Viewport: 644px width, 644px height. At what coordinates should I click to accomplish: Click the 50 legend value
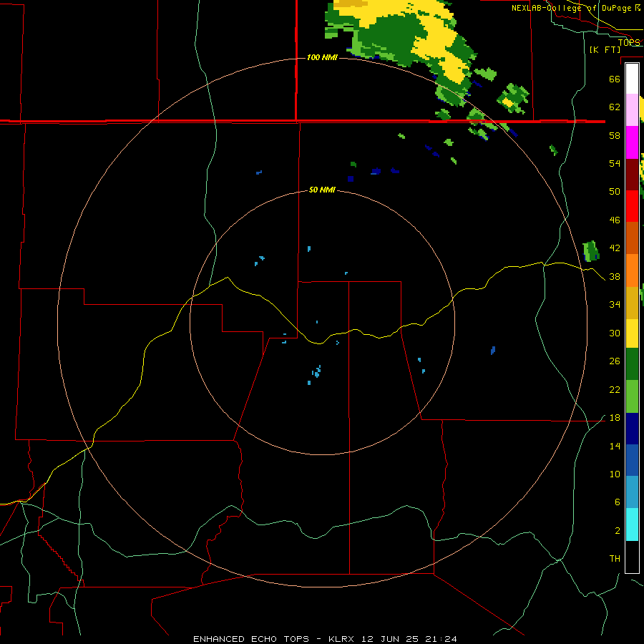(x=615, y=191)
